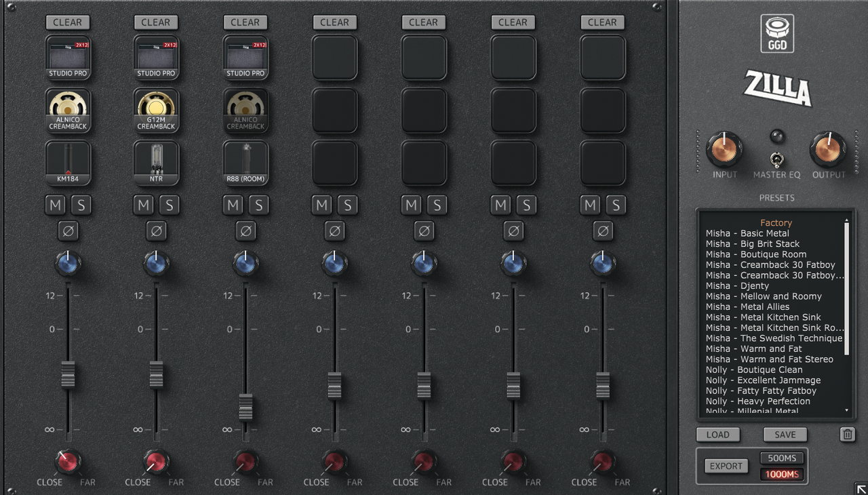Click the resize arrow icon in the corner

pos(861,488)
